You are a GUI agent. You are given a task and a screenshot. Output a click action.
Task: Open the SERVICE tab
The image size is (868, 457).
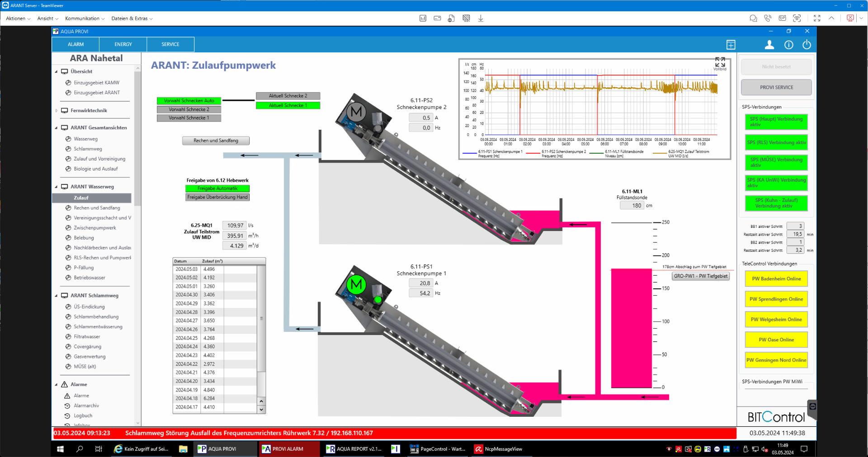170,44
